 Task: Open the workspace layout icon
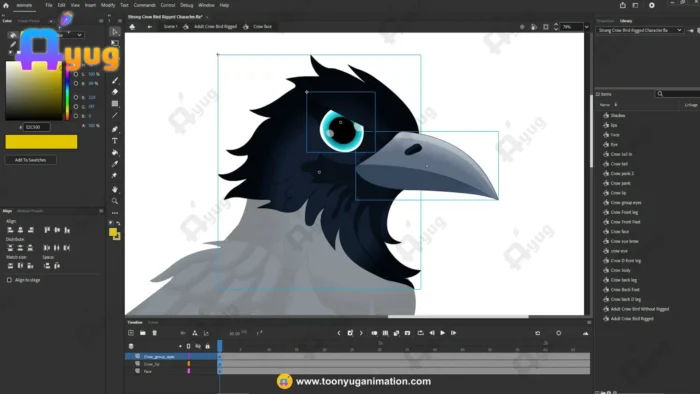[635, 5]
